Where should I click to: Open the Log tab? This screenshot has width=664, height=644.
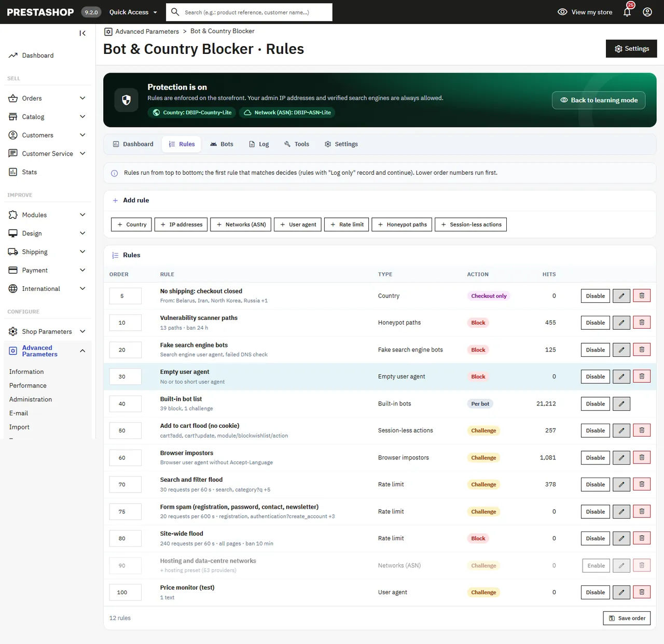[x=259, y=144]
